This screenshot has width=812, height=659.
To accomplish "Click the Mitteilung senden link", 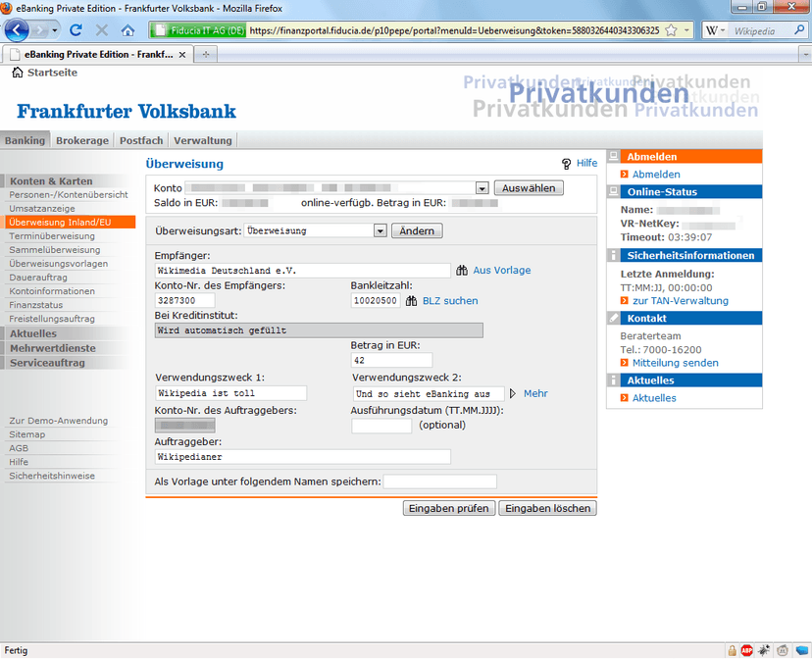I will (676, 363).
